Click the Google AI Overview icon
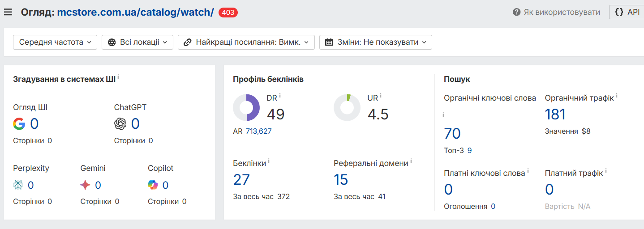Screen dimensions: 644x229 [x=19, y=124]
